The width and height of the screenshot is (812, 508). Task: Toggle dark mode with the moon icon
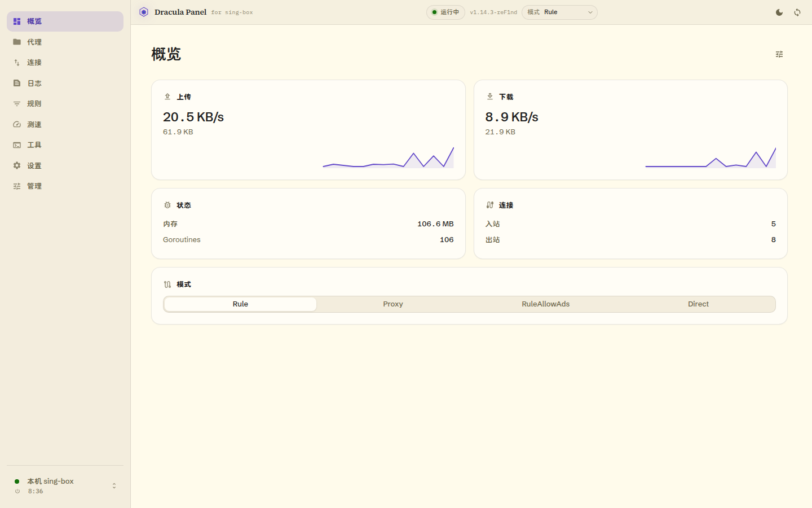[x=779, y=12]
